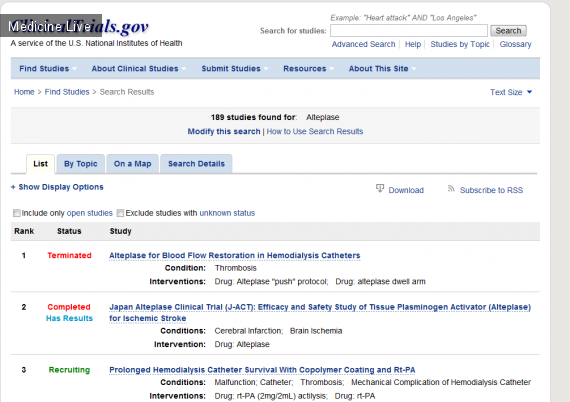Focus the Search for studies field
This screenshot has height=402, width=570.
(409, 31)
